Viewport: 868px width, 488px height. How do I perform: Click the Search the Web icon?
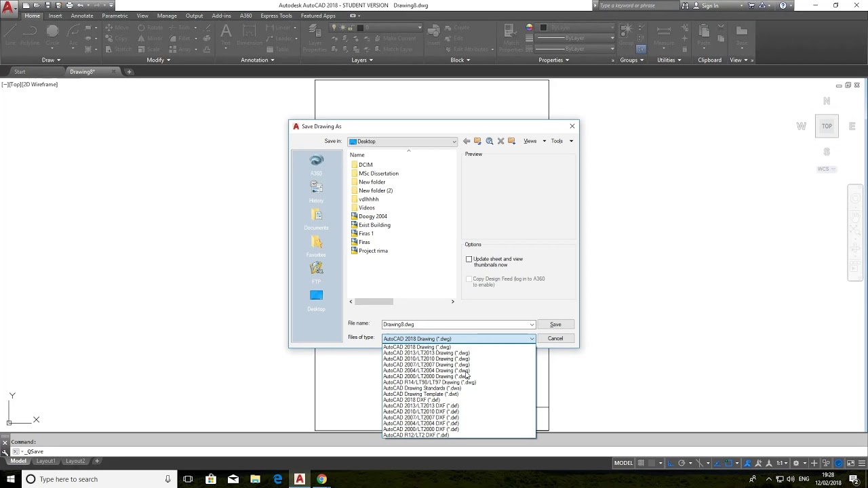pos(489,141)
